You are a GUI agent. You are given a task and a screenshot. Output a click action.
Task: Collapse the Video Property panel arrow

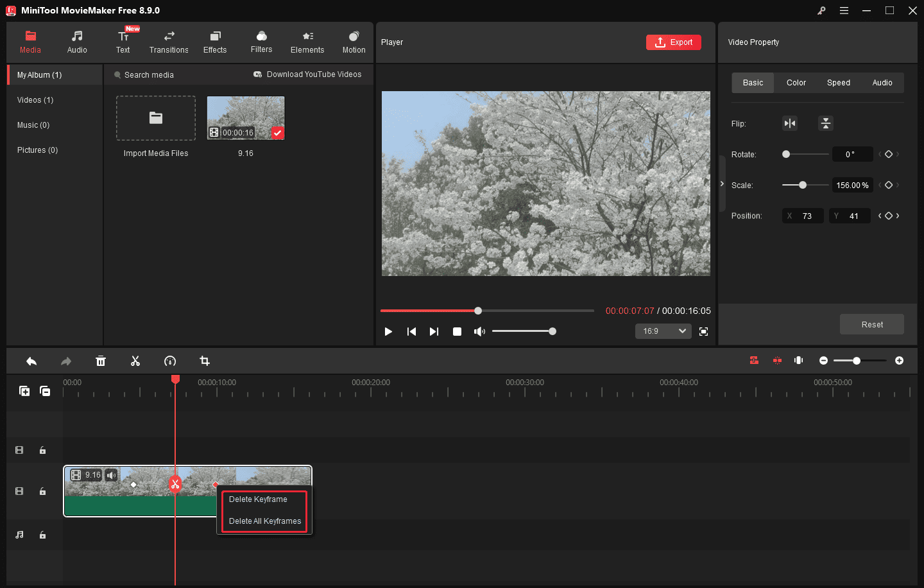[722, 184]
